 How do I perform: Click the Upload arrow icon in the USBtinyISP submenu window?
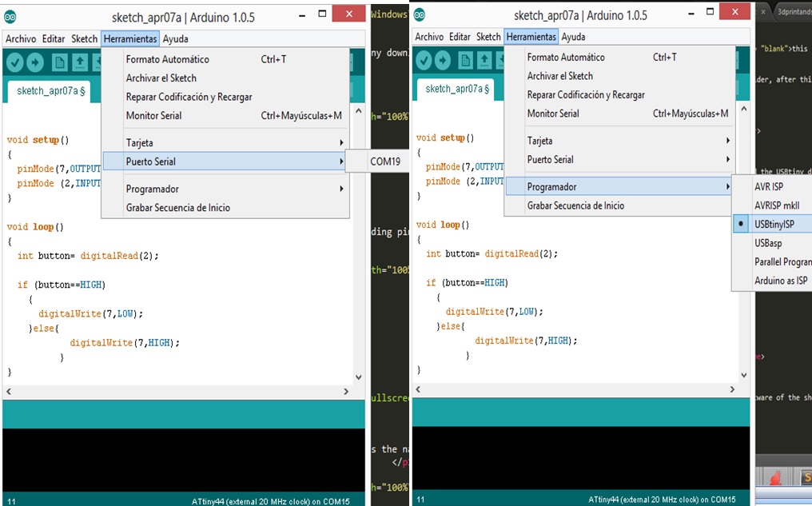click(443, 61)
